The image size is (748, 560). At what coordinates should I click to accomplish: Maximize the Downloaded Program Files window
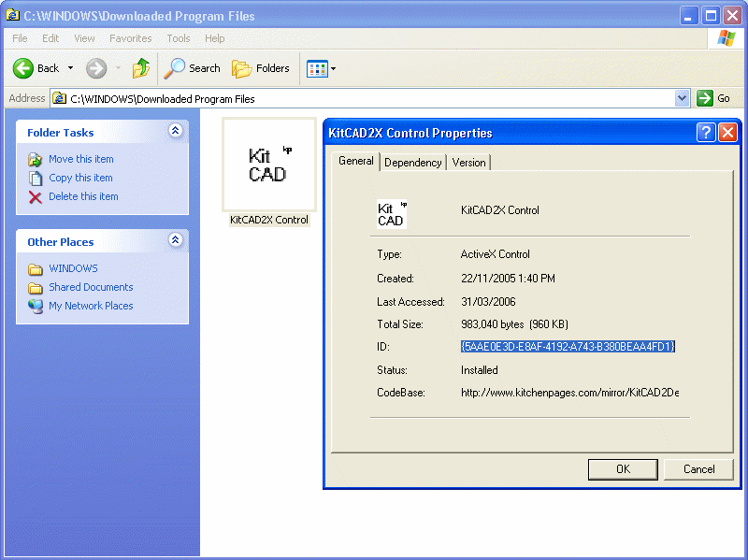coord(711,16)
